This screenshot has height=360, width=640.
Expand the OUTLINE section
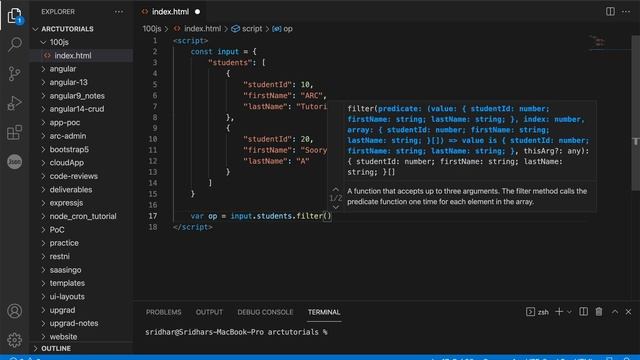[82, 349]
